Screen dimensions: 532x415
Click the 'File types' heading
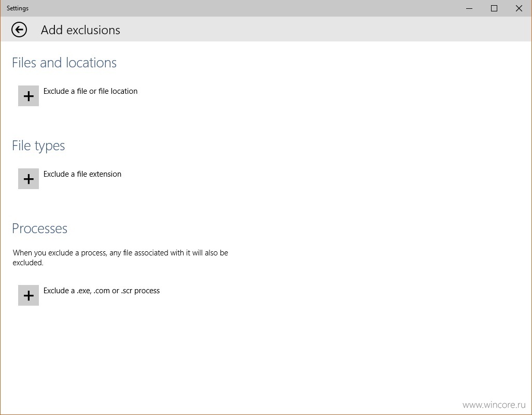[38, 146]
